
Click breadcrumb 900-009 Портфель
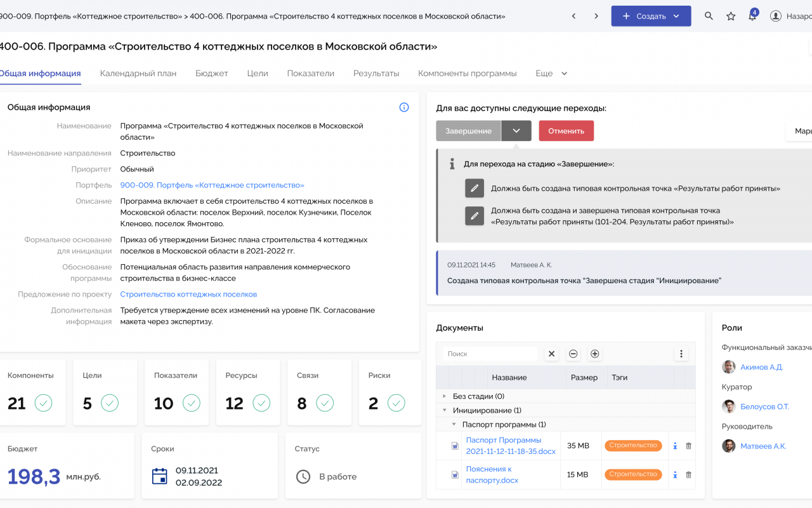coord(91,16)
